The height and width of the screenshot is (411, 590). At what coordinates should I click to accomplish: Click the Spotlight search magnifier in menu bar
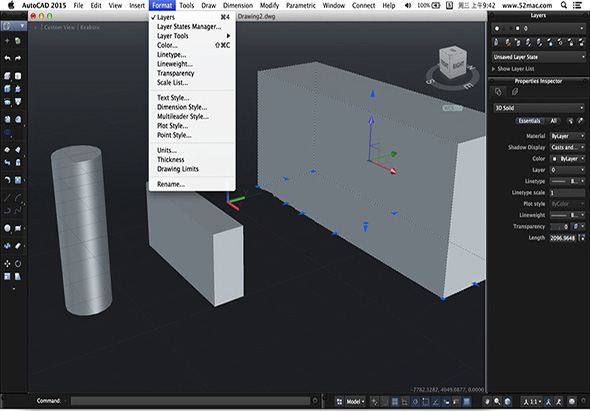(x=563, y=5)
